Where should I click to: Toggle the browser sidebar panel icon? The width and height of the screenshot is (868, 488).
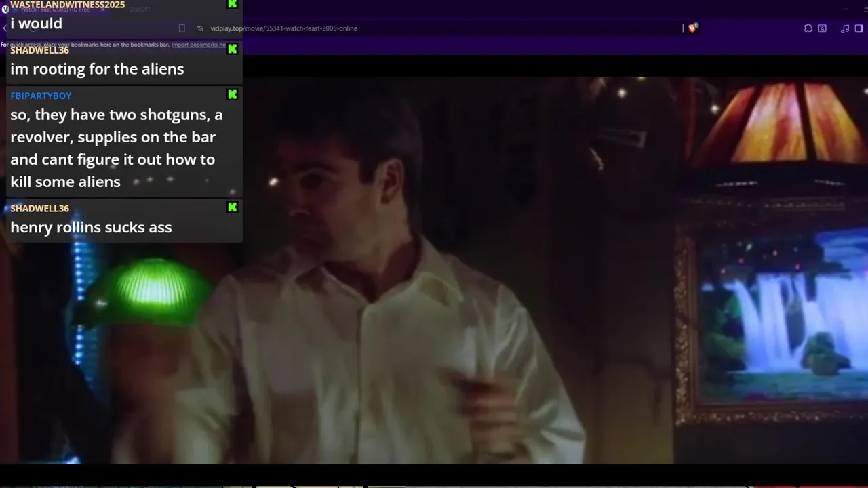click(860, 28)
